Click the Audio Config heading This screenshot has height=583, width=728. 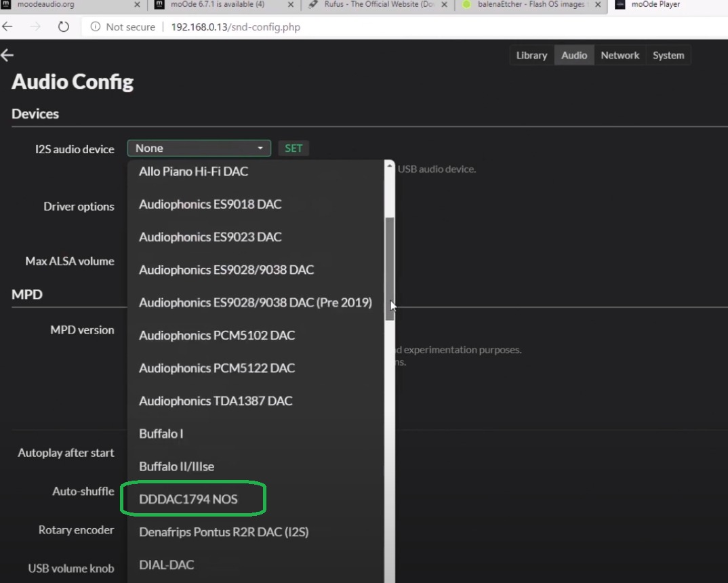click(x=73, y=82)
